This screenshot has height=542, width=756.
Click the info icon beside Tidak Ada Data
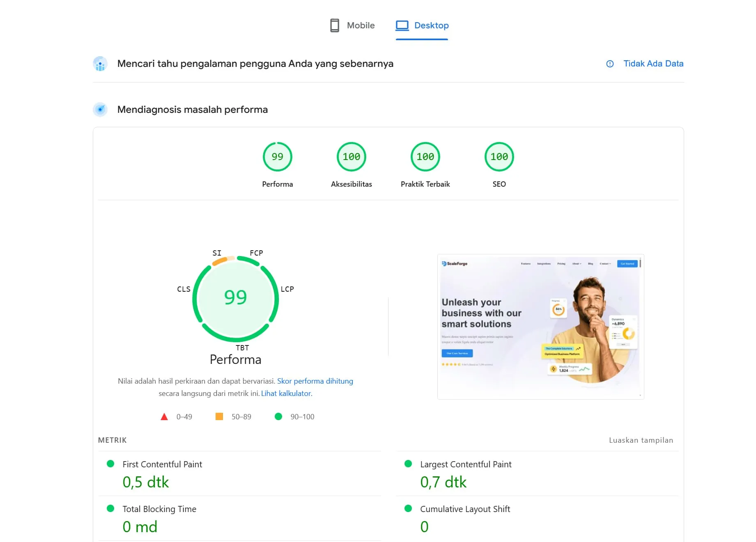pos(610,64)
